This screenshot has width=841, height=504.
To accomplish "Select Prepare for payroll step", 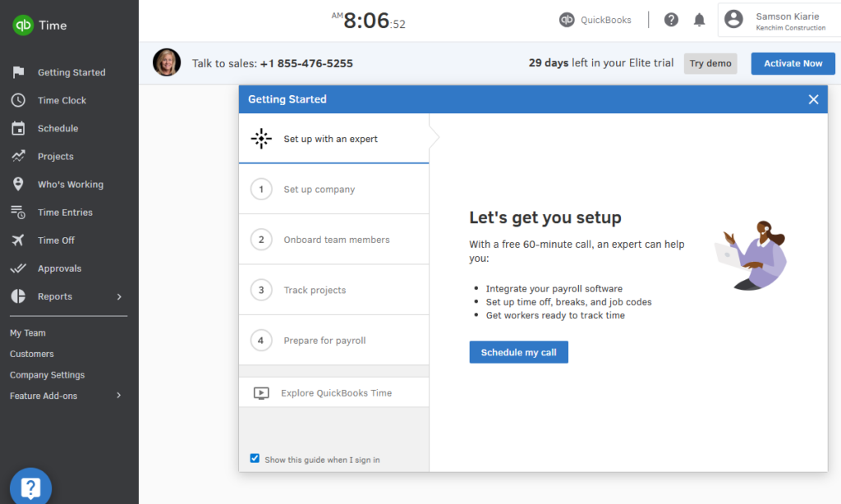I will tap(333, 341).
